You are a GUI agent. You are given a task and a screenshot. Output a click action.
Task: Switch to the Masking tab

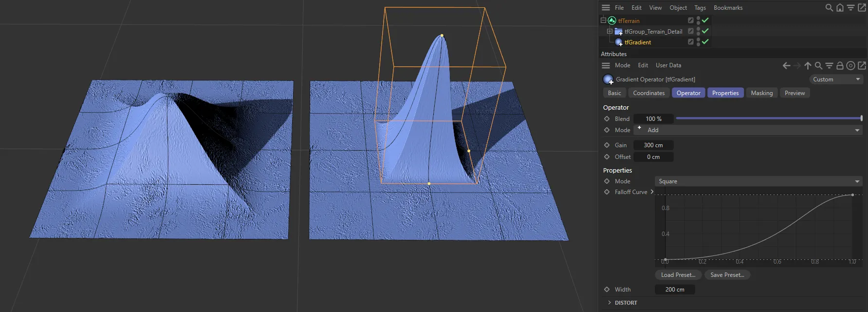click(x=761, y=93)
